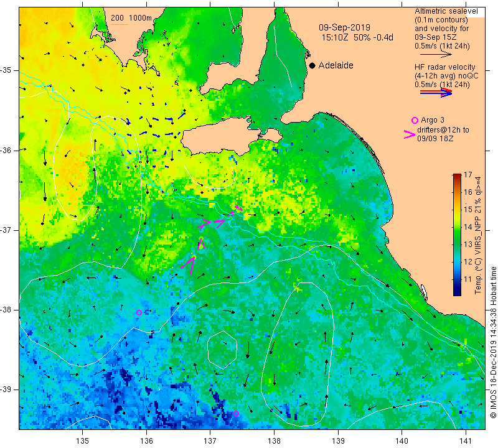Click the Adelaide city marker dot
498x448 pixels.
coord(312,66)
